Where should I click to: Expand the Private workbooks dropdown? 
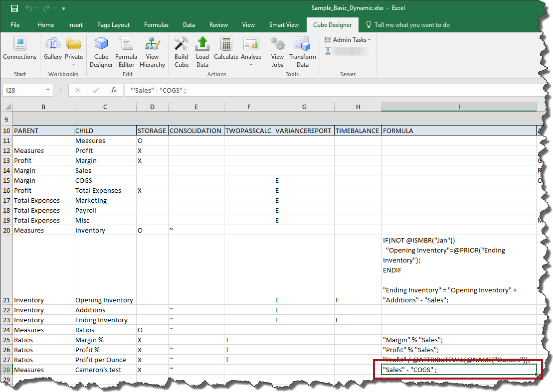(x=74, y=64)
